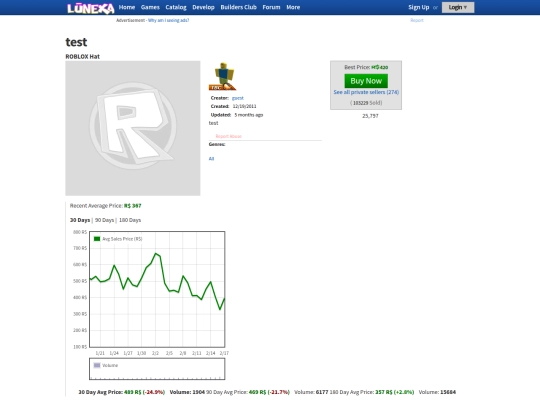Open the Catalog section
540x405 pixels.
pos(176,7)
